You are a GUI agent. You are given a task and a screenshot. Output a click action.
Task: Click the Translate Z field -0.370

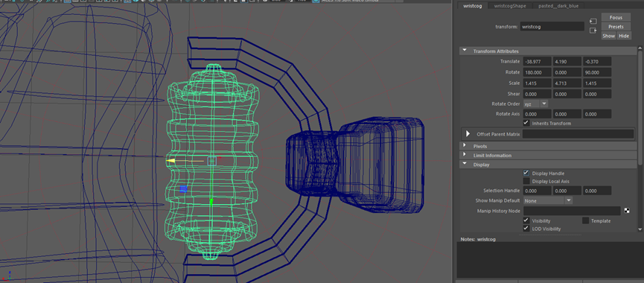(597, 62)
